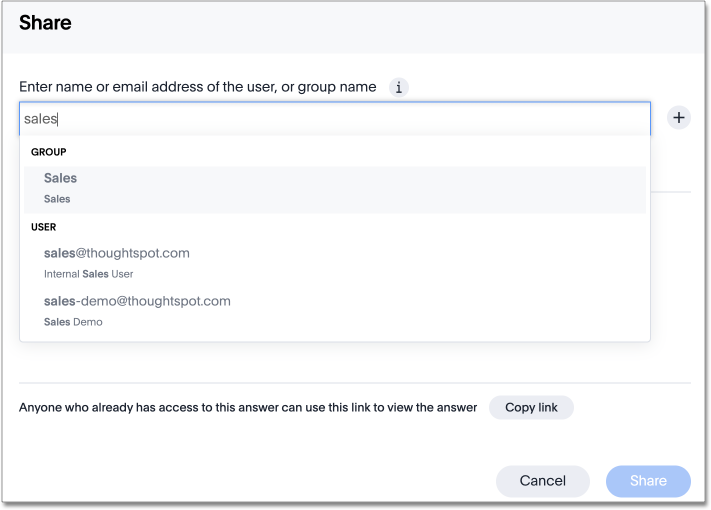
Task: Click the "Anyone who already has access" text
Action: click(x=248, y=408)
